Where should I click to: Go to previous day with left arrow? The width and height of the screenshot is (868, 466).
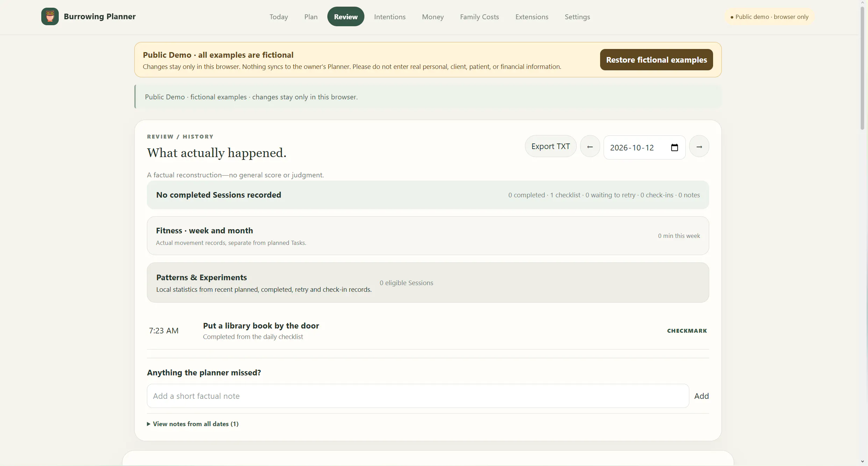click(590, 147)
